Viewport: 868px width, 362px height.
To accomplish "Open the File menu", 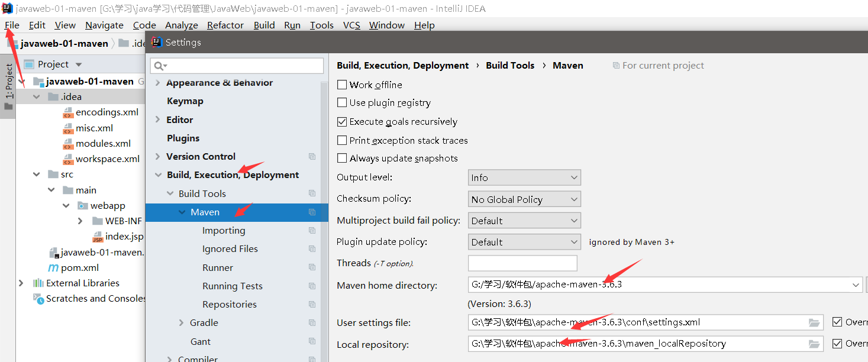I will [x=12, y=25].
